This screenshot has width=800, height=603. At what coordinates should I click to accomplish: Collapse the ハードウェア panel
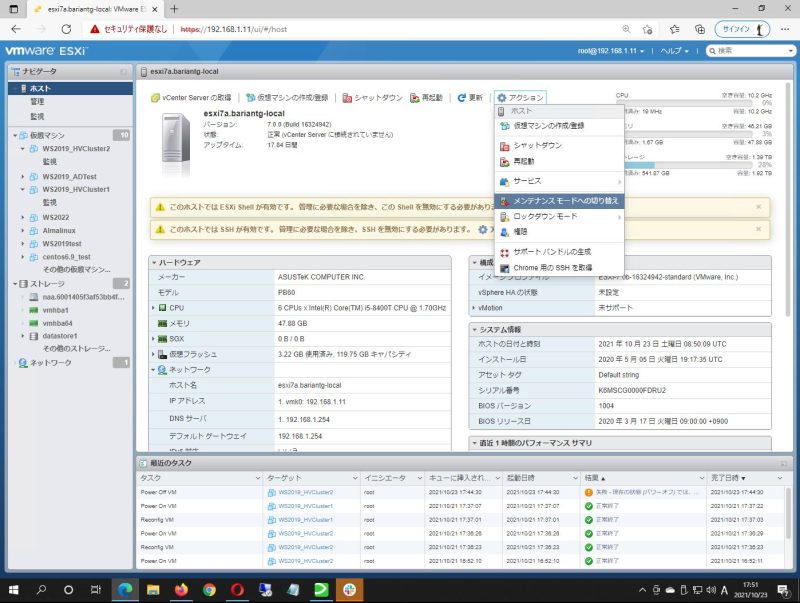154,262
